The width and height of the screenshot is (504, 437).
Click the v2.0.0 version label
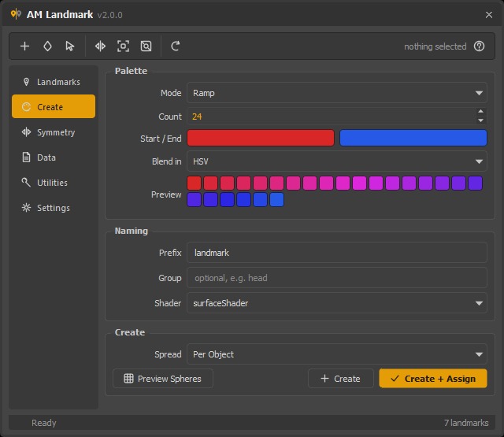click(x=109, y=15)
